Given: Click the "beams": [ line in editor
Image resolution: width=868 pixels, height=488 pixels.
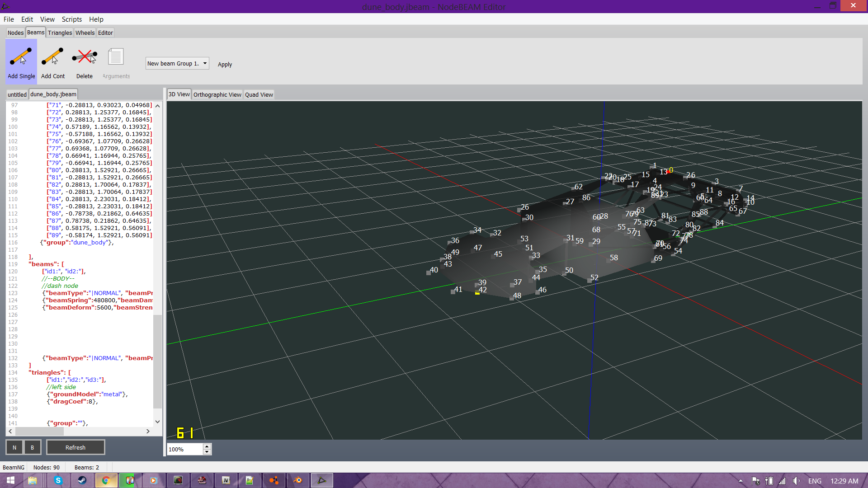Looking at the screenshot, I should tap(46, 264).
